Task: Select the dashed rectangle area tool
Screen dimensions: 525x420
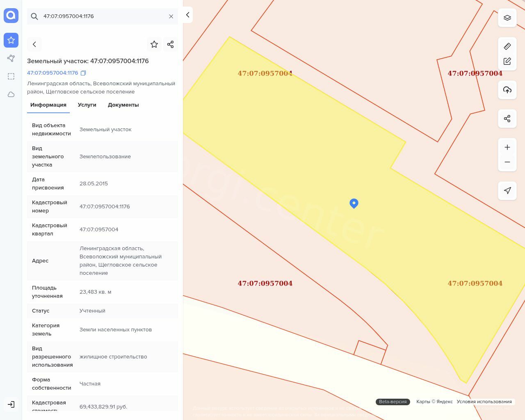Action: click(x=11, y=76)
